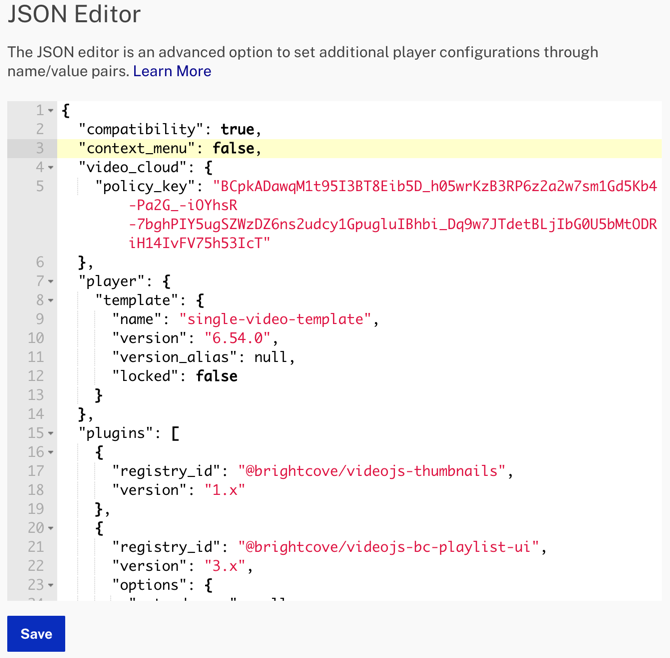Click the "locked" key text
The width and height of the screenshot is (670, 658).
[x=145, y=376]
